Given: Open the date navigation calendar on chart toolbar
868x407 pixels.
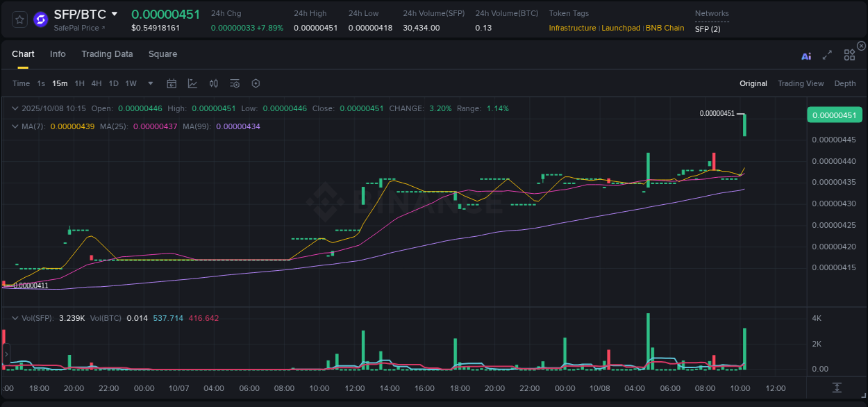Looking at the screenshot, I should coord(172,83).
